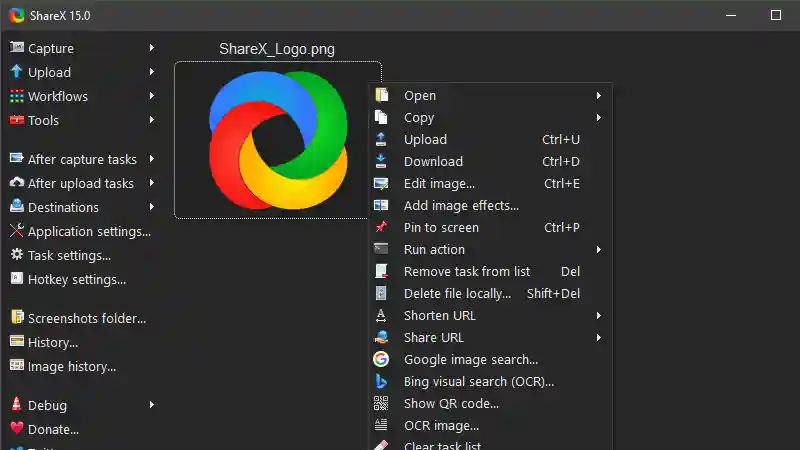Click the Workflows grid icon
Viewport: 800px width, 450px height.
[x=16, y=96]
